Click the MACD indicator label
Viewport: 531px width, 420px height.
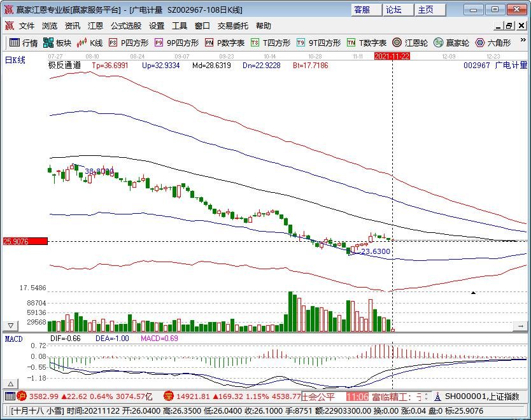pos(13,339)
